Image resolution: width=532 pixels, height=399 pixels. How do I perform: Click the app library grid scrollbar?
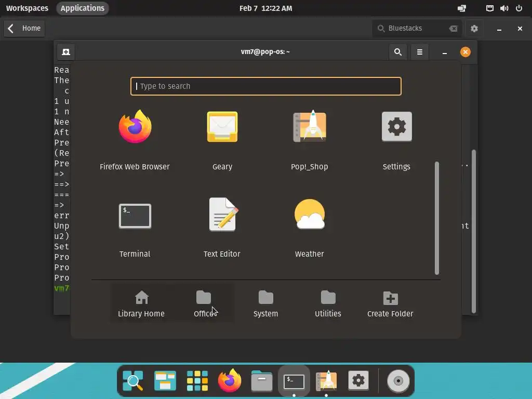pos(436,218)
